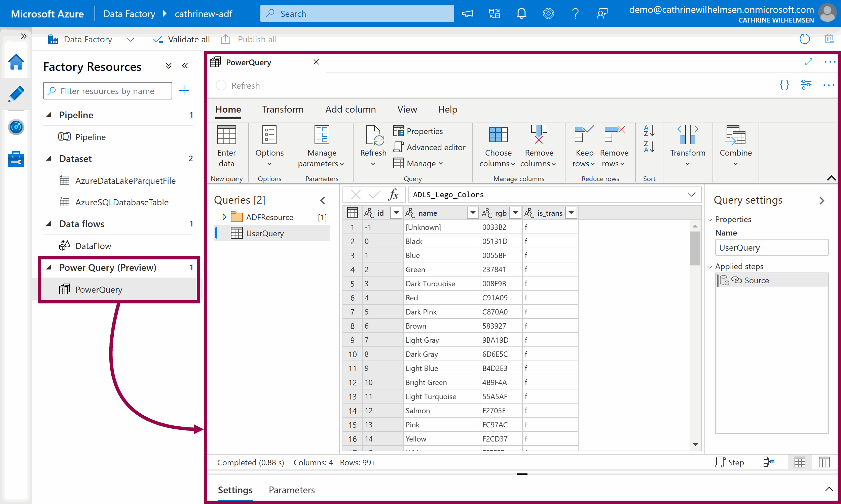This screenshot has height=504, width=841.
Task: Click the code view braces icon
Action: coord(784,85)
